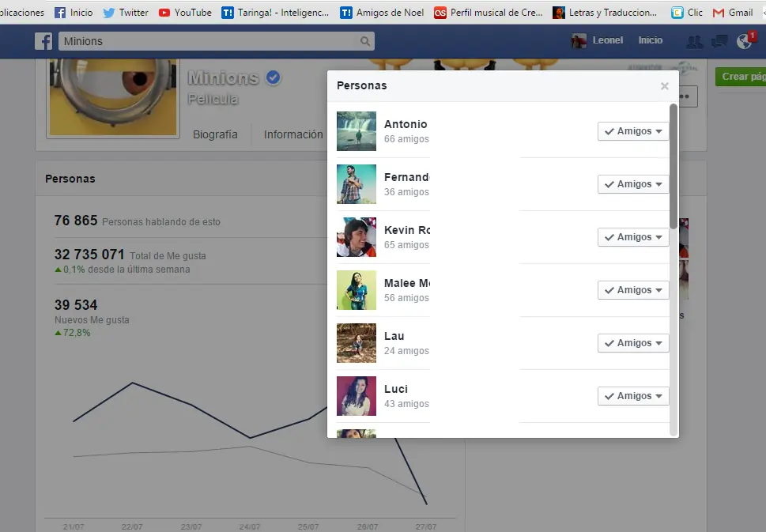Open Amigos dropdown for Kevin
Viewport: 766px width, 532px height.
[633, 237]
